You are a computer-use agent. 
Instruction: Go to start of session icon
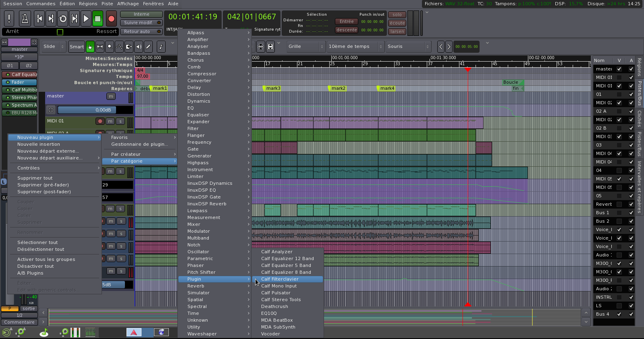39,19
